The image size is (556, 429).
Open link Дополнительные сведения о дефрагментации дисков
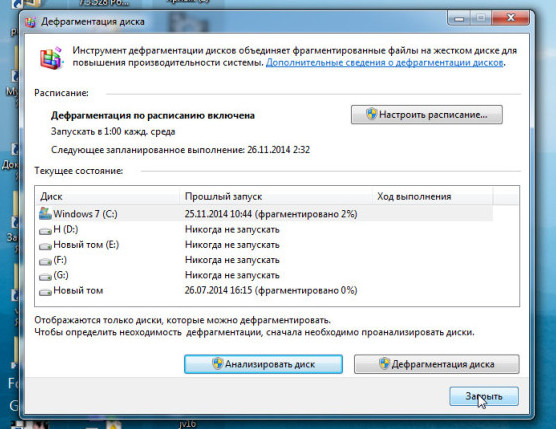tap(385, 63)
